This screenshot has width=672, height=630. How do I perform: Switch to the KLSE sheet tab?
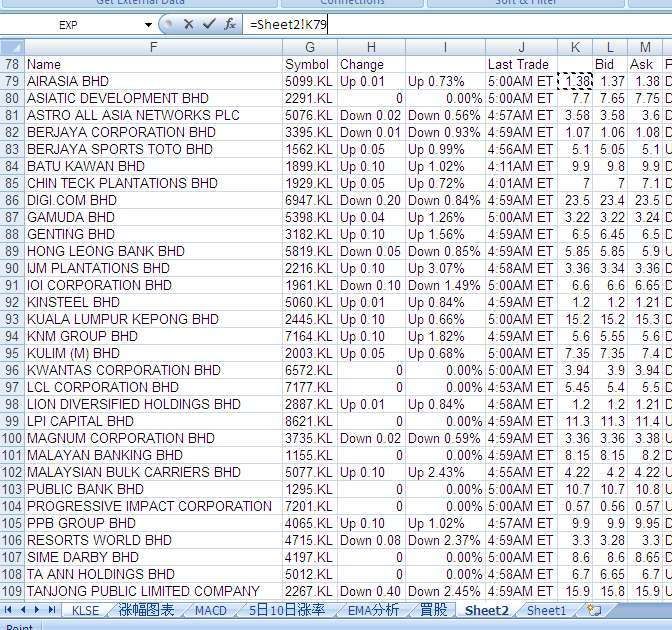point(85,610)
